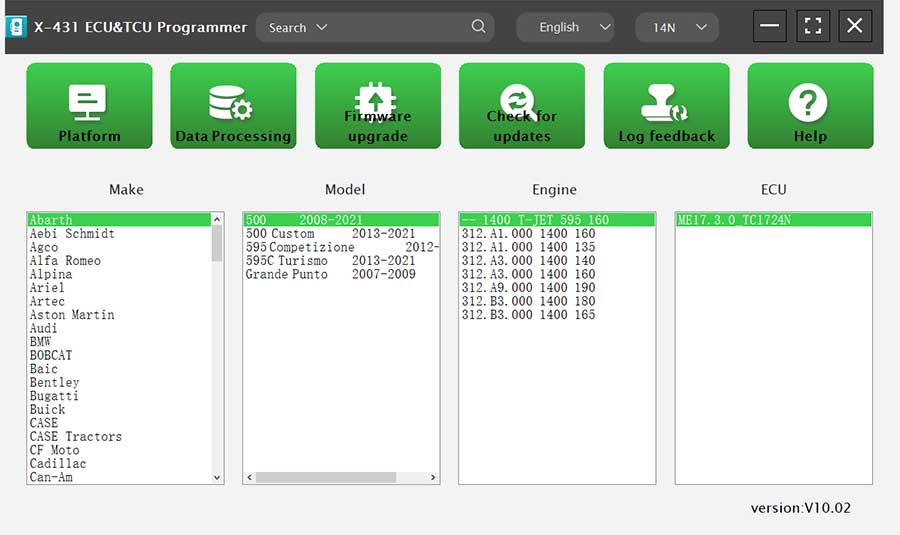Select engine 312.A3.000 1400 140
900x535 pixels.
557,261
